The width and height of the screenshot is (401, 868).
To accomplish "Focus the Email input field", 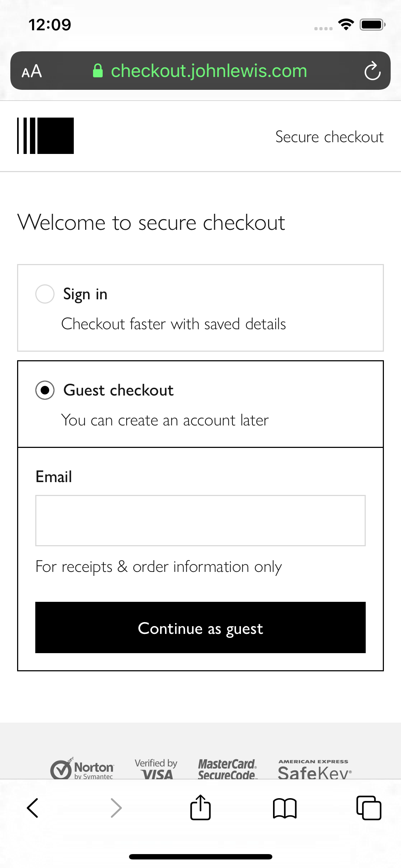I will (200, 520).
